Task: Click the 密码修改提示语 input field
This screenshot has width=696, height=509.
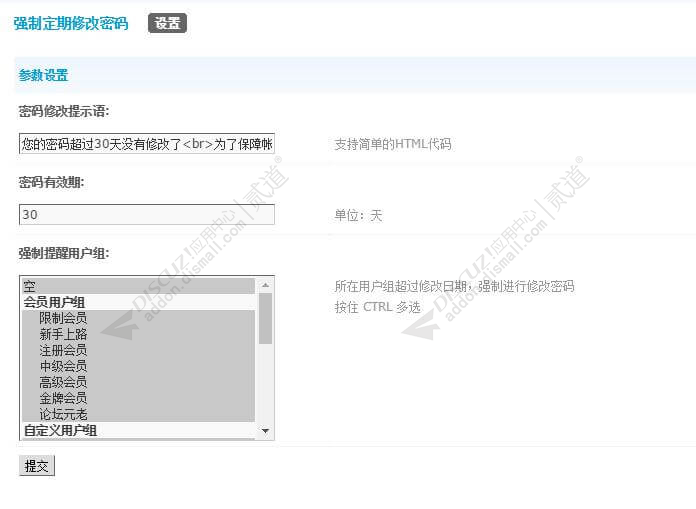Action: 147,144
